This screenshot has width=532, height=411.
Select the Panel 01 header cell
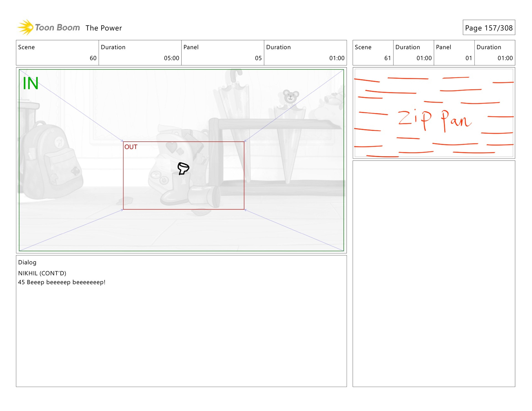[454, 53]
